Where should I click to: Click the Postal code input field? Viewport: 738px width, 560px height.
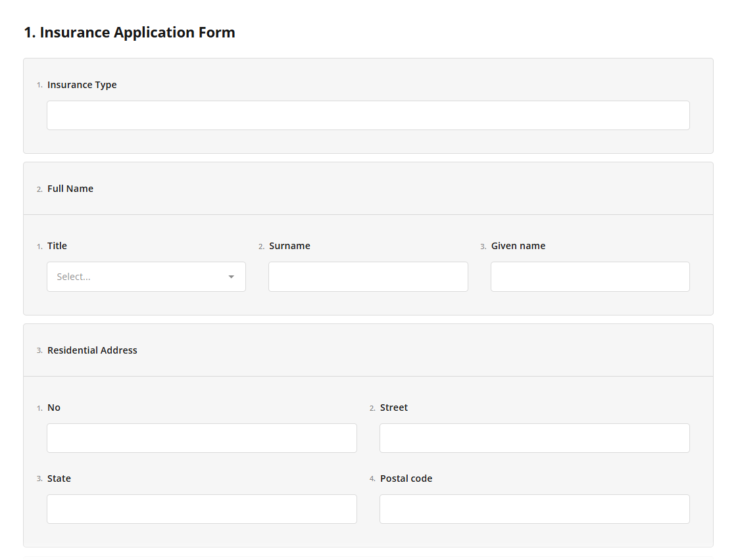534,509
